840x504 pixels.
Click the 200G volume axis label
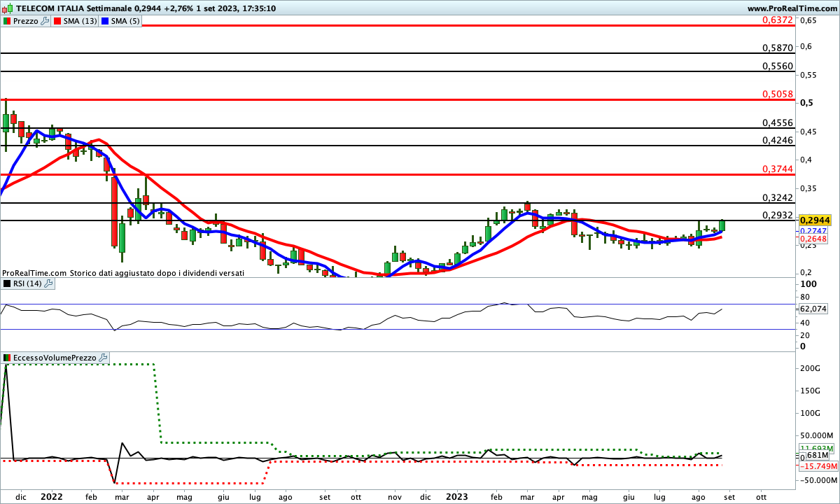pos(811,368)
